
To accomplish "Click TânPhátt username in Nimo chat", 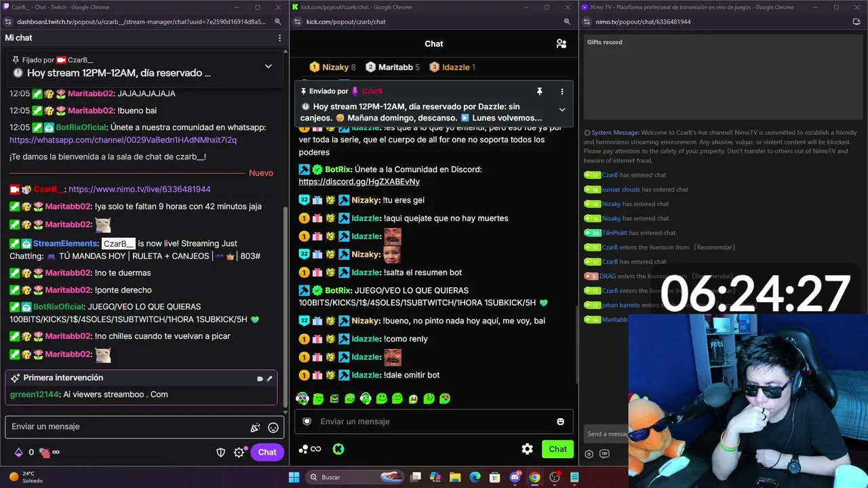I will point(615,233).
